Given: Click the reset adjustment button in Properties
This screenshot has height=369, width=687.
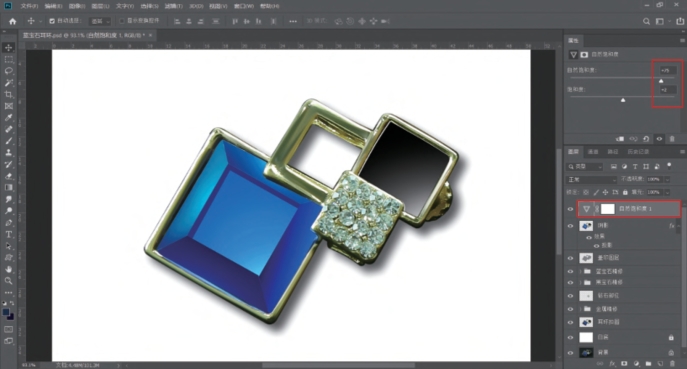Looking at the screenshot, I should coord(646,139).
